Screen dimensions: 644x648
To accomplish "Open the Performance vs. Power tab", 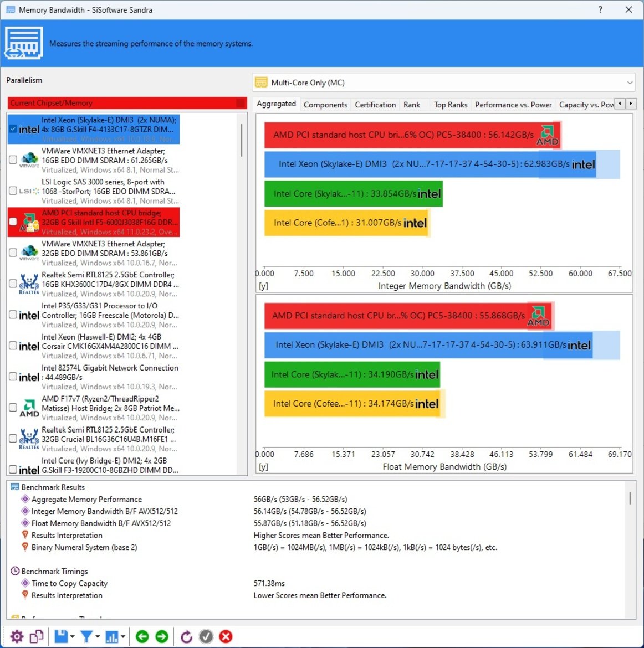I will 513,105.
